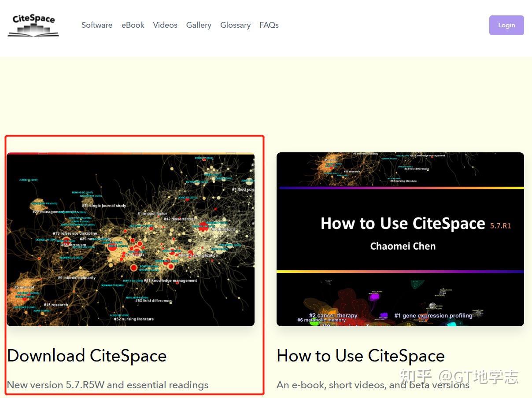Click the gene expression profiling cluster label

(x=434, y=316)
